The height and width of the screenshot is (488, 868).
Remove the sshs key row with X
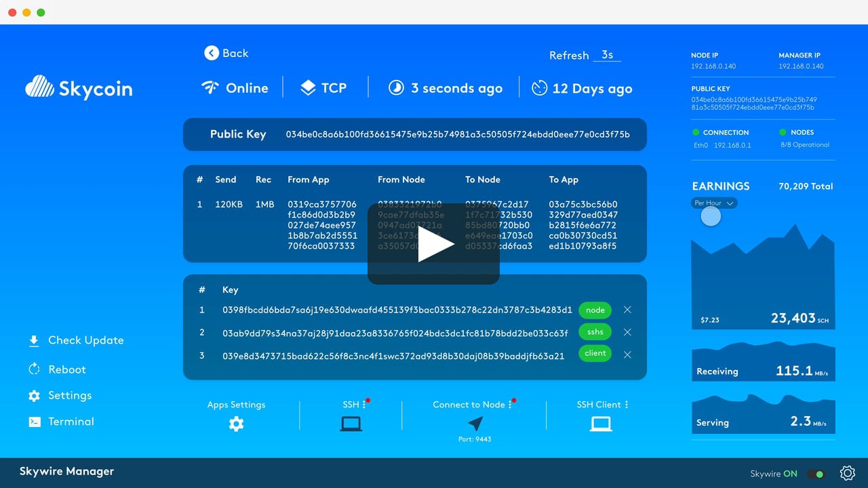pos(627,332)
